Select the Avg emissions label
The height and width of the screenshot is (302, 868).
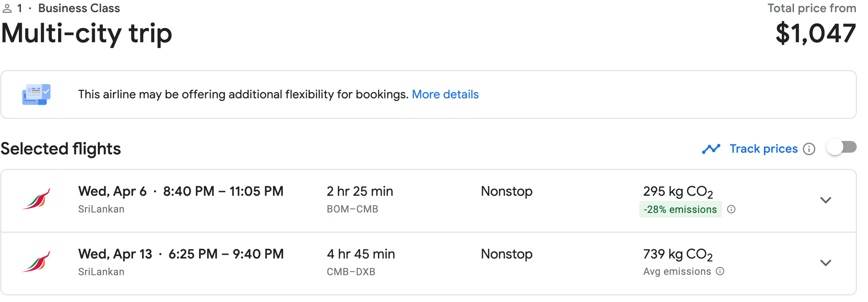coord(677,271)
